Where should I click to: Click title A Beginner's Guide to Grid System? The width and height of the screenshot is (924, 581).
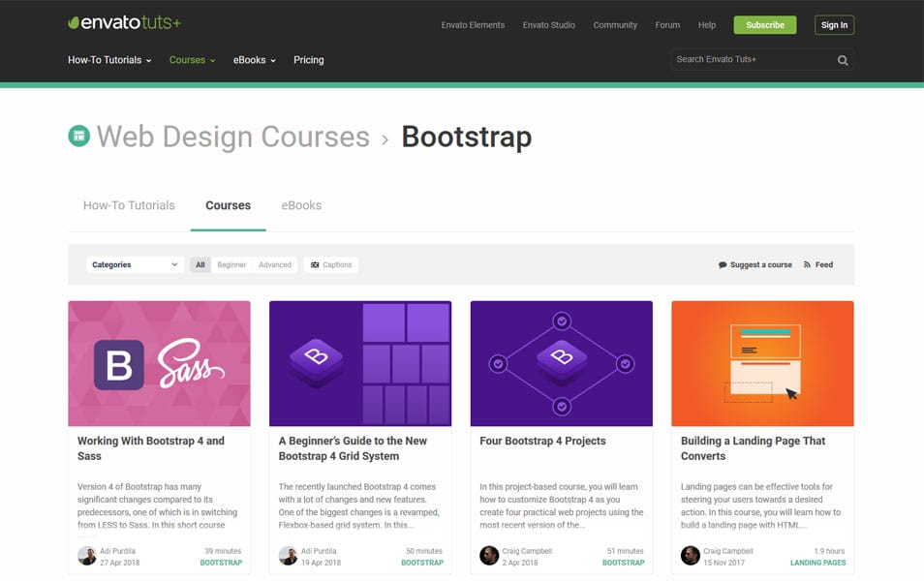tap(353, 448)
